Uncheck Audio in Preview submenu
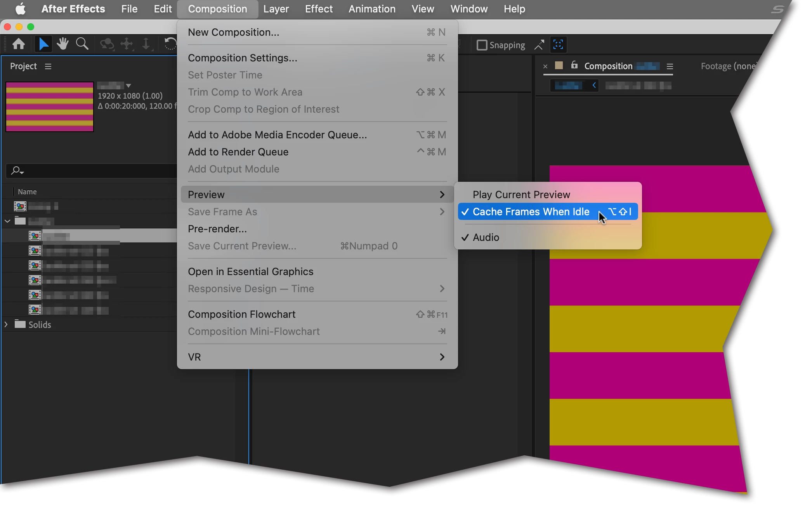 [486, 237]
